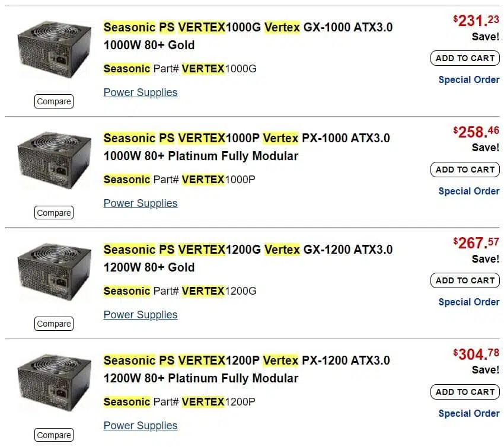Image resolution: width=504 pixels, height=447 pixels.
Task: Open the Vertex PX-1200 ATX3.0 product title
Action: [x=247, y=369]
